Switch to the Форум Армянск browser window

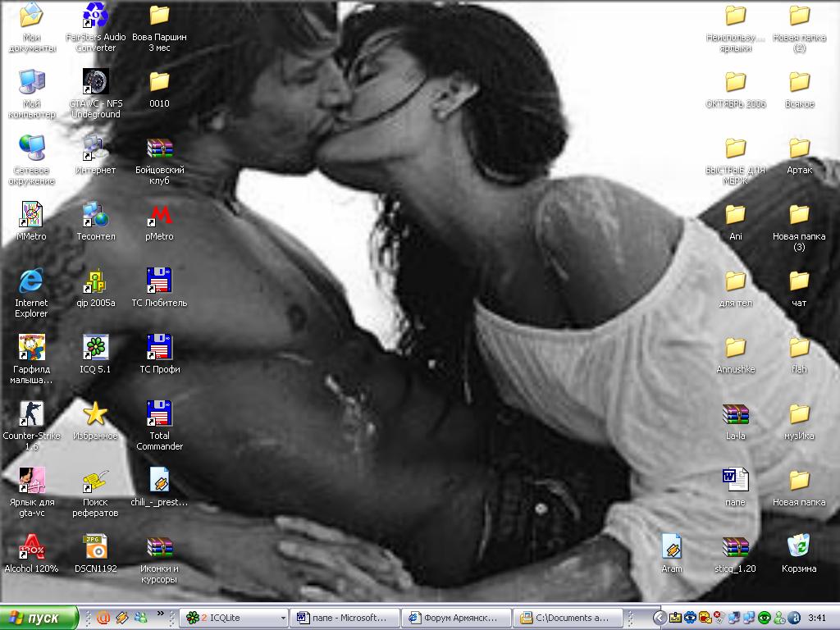[457, 618]
